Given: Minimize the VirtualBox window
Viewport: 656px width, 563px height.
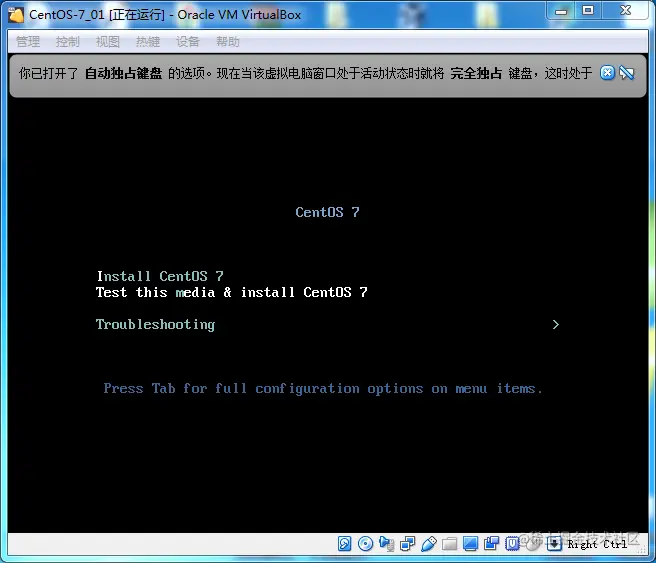Looking at the screenshot, I should [561, 11].
